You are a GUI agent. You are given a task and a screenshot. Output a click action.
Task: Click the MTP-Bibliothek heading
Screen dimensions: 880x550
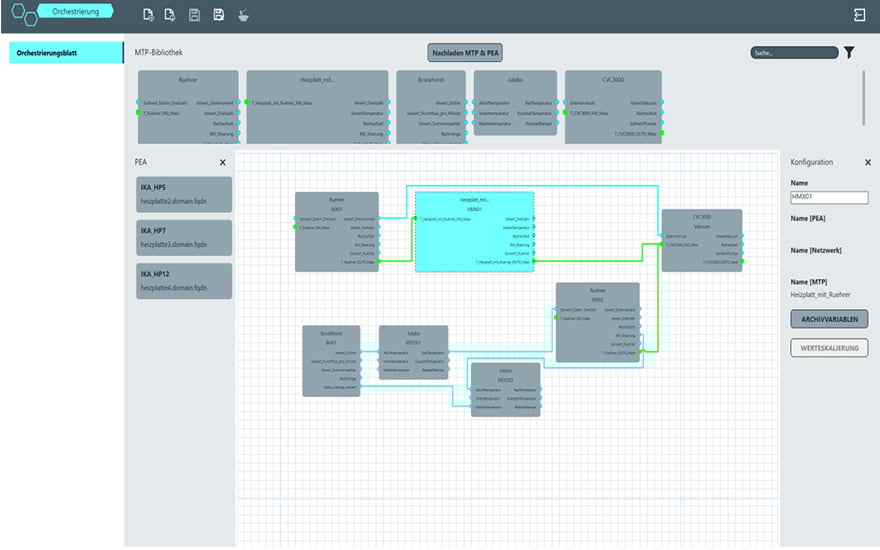(158, 52)
